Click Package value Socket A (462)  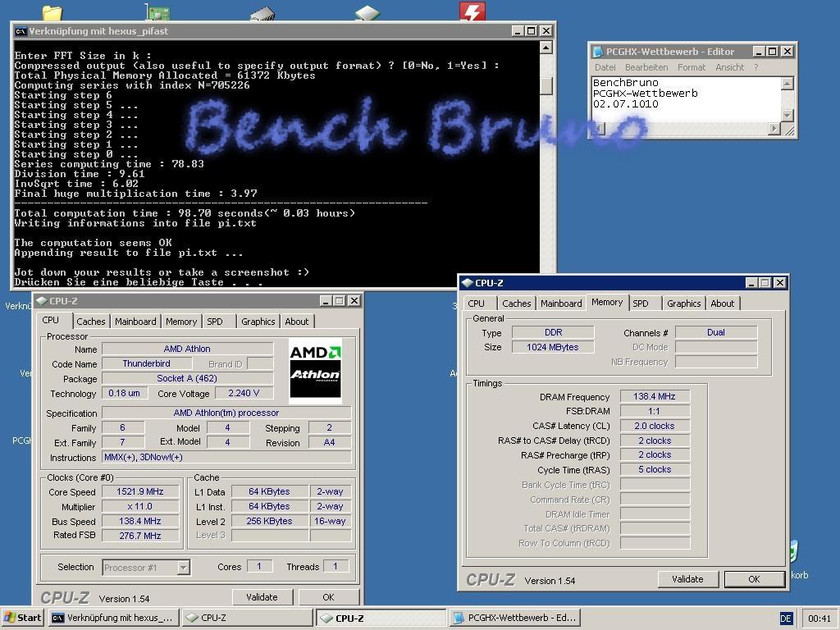coord(187,378)
